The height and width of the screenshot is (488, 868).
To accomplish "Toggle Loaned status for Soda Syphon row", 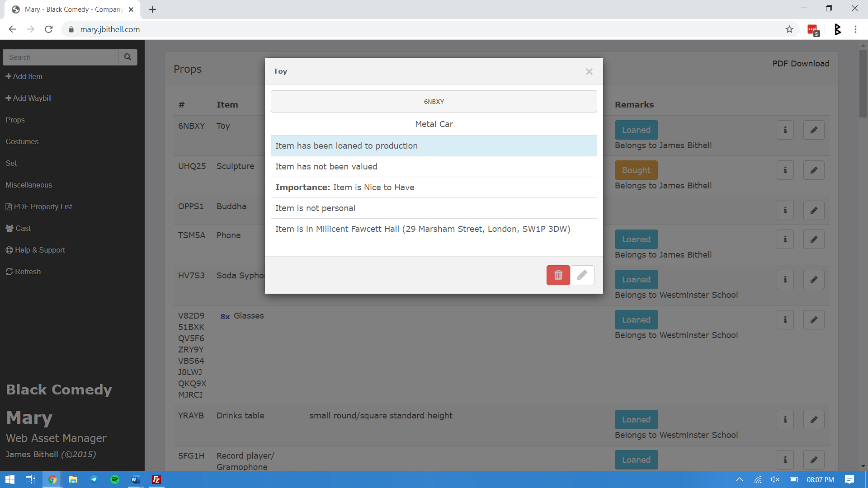I will click(x=636, y=279).
